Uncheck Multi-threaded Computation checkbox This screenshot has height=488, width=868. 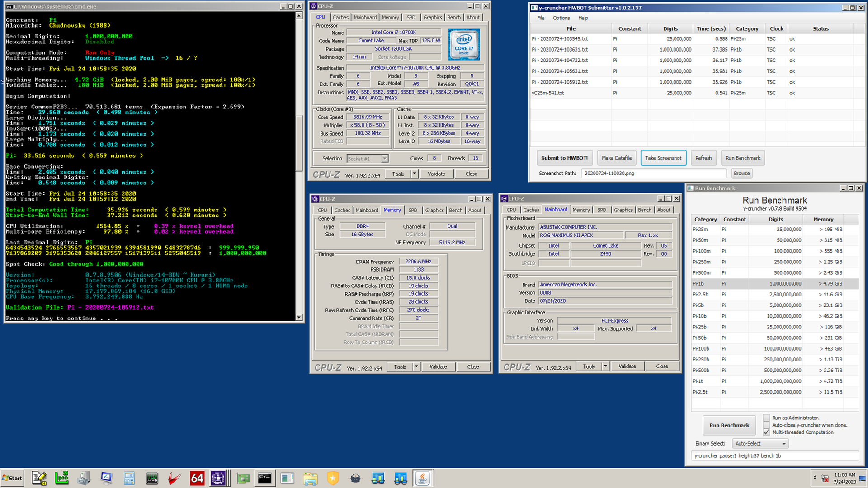click(x=766, y=432)
